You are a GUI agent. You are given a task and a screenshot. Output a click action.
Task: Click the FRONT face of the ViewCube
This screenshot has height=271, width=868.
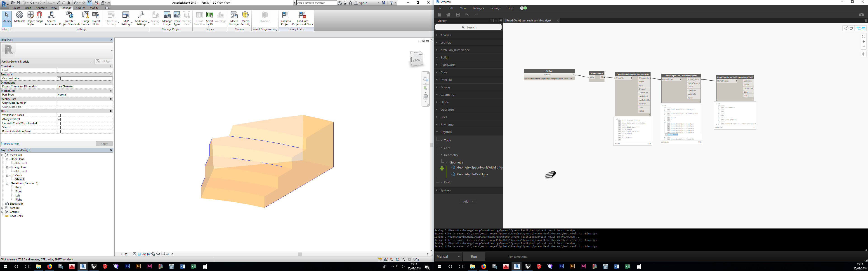pos(417,60)
